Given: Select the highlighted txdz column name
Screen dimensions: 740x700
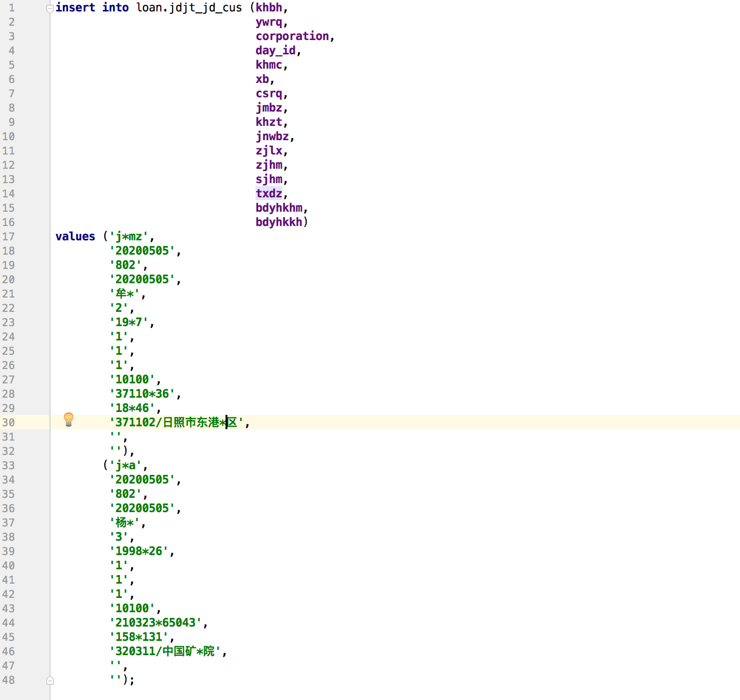Looking at the screenshot, I should [268, 194].
